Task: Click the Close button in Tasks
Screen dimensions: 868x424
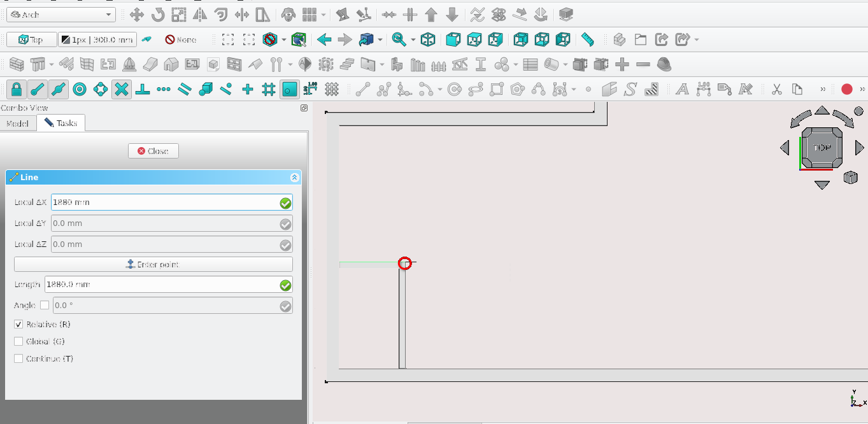Action: pyautogui.click(x=153, y=151)
